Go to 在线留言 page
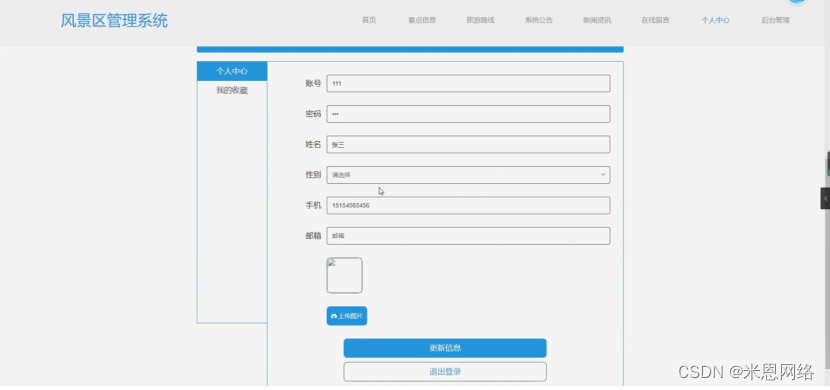 point(655,21)
